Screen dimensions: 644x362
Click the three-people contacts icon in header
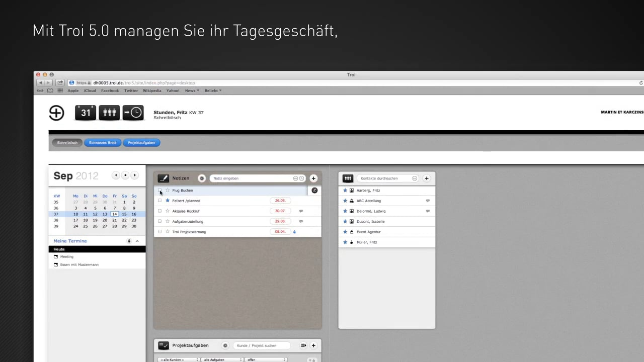tap(109, 113)
